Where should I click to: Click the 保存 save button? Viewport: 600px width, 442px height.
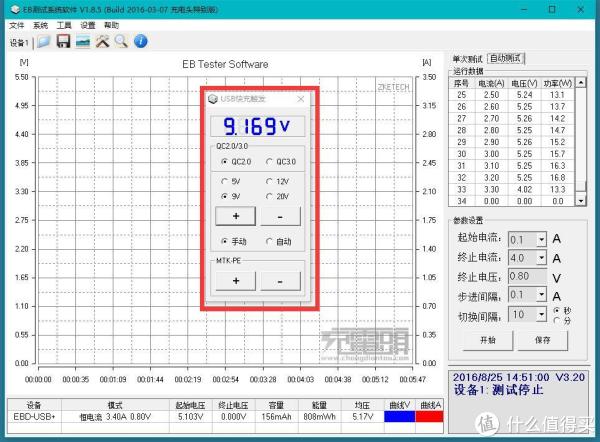coord(543,340)
